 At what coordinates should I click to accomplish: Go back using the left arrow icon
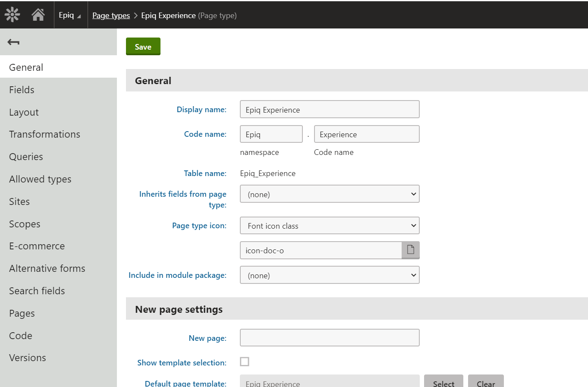coord(13,42)
